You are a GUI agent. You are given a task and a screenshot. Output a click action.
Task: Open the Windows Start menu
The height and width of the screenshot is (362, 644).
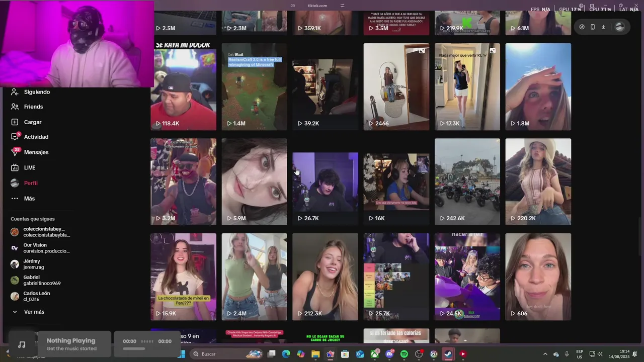[x=182, y=354]
